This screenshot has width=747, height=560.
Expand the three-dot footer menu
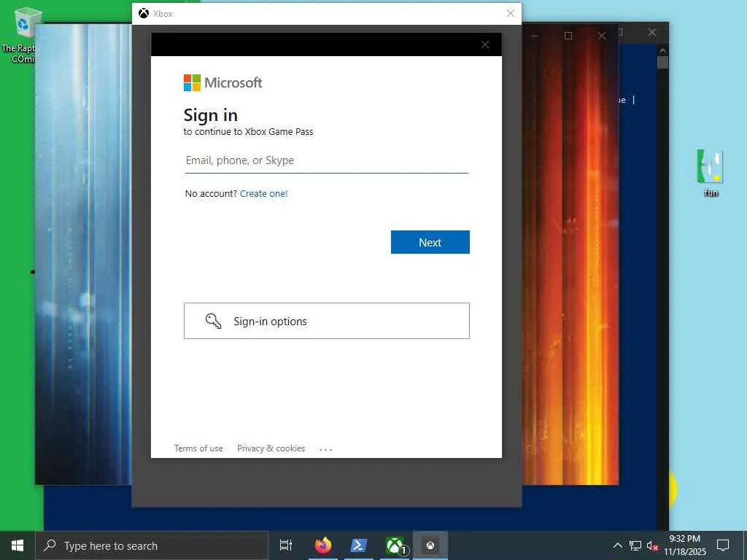[326, 449]
